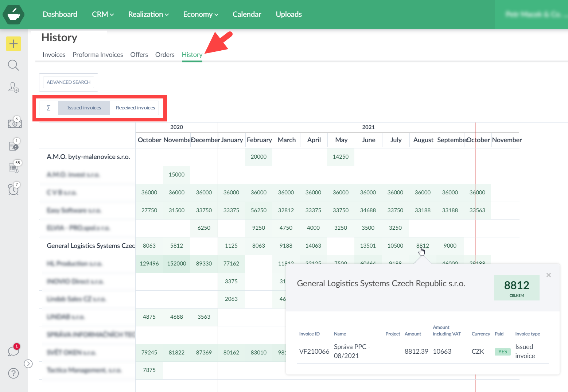This screenshot has width=568, height=392.
Task: Switch to Issued invoices view
Action: (84, 108)
